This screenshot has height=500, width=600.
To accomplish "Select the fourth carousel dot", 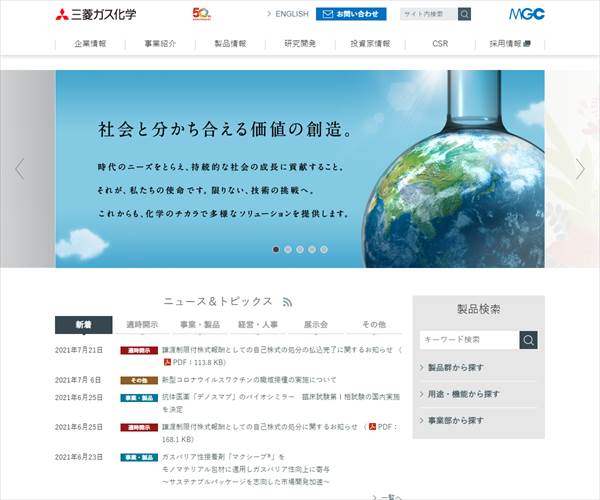I will tap(312, 249).
